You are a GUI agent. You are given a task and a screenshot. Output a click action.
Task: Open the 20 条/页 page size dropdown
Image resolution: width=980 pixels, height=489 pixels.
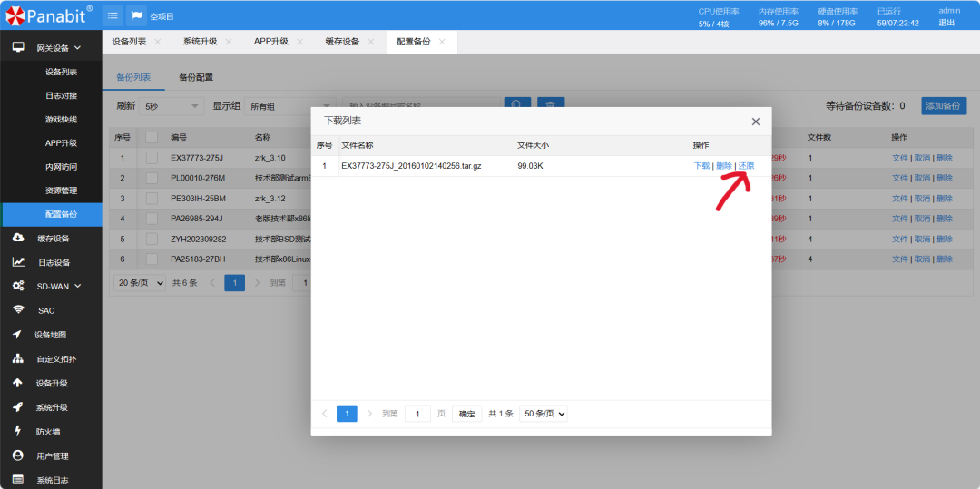point(140,283)
